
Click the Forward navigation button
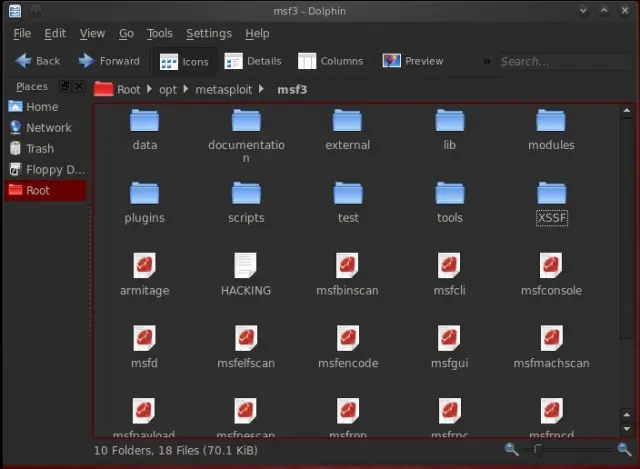coord(109,61)
